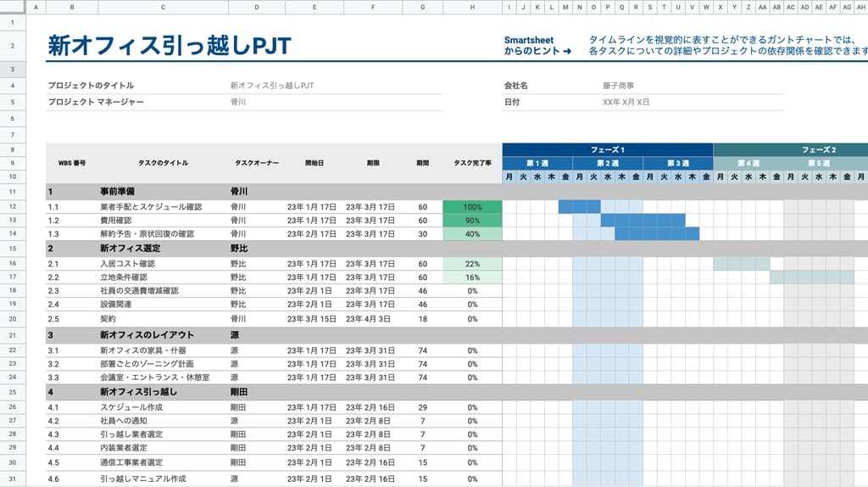Select row header 25
The height and width of the screenshot is (487, 868).
pyautogui.click(x=13, y=392)
